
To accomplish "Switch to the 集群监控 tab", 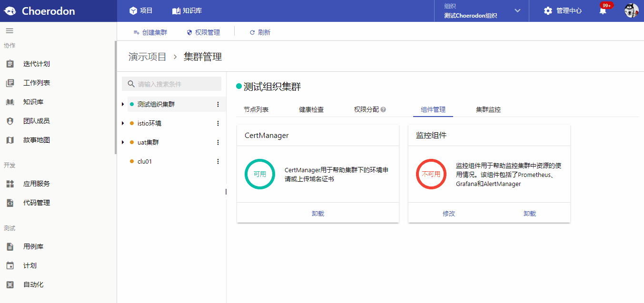I will [488, 109].
